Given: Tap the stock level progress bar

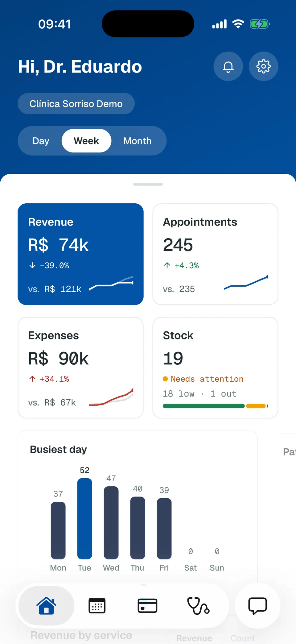Looking at the screenshot, I should pos(216,406).
